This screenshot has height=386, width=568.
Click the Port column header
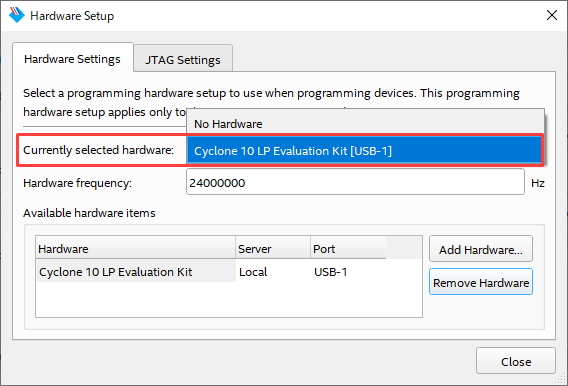pyautogui.click(x=348, y=249)
